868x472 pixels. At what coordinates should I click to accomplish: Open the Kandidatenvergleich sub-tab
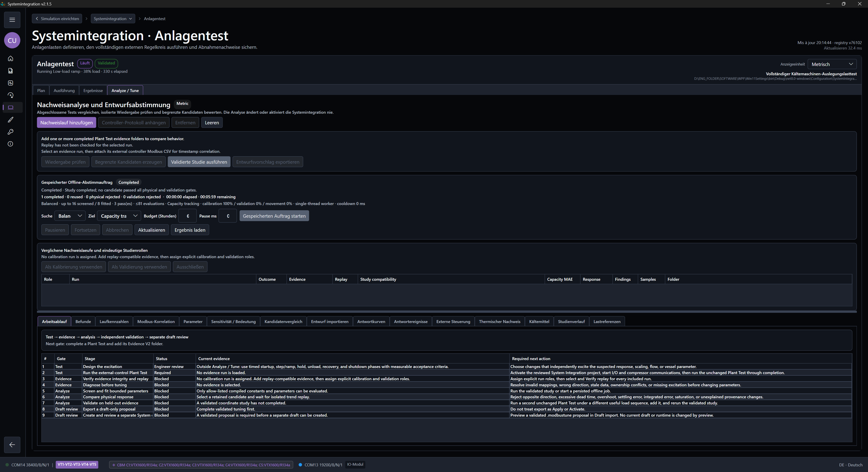pos(283,321)
